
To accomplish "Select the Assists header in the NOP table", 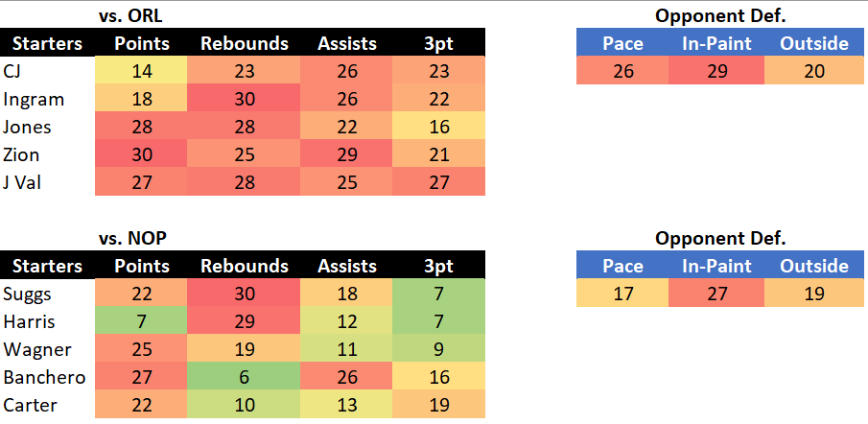I will [346, 266].
